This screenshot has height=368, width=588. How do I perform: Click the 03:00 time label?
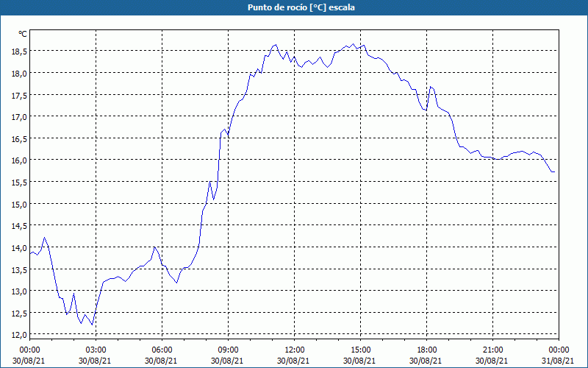(96, 350)
